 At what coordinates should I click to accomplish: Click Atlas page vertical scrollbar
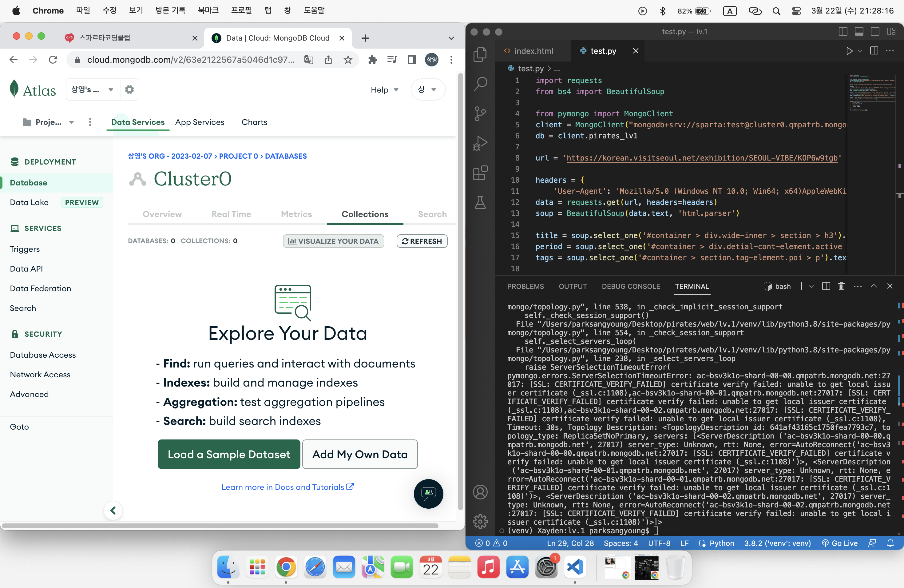[x=460, y=291]
